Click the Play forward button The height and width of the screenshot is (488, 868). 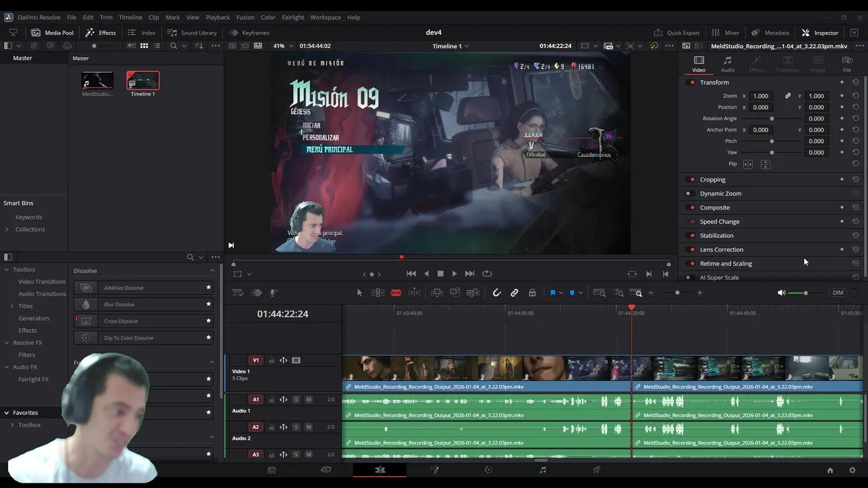(x=454, y=274)
